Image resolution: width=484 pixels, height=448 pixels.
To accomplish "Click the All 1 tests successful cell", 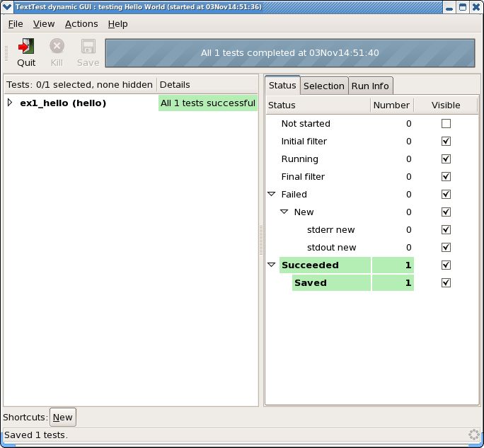I will (x=208, y=103).
